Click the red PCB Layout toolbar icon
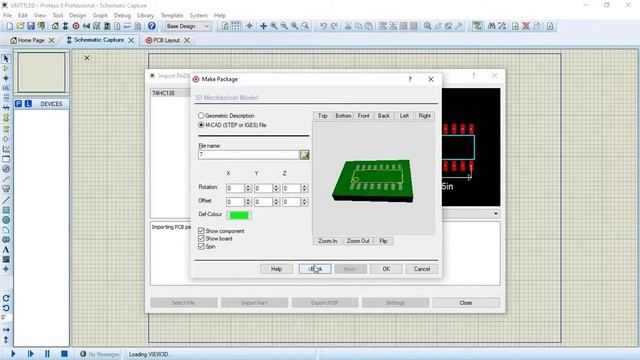 [x=76, y=26]
